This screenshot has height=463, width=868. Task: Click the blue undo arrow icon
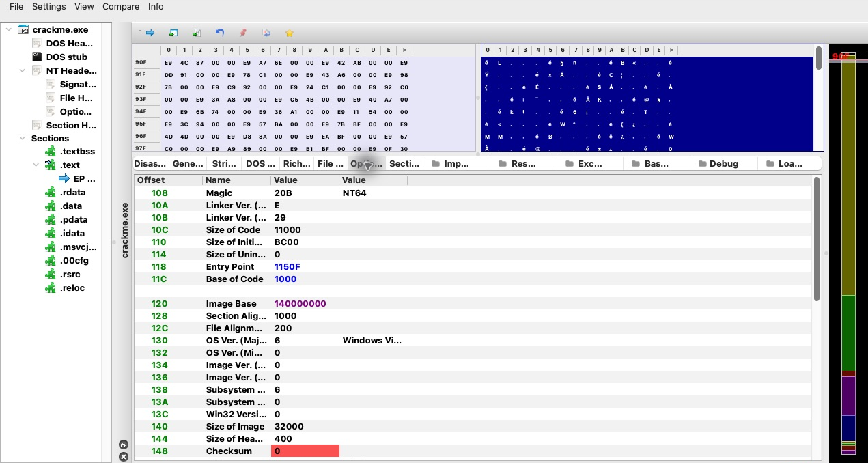(219, 33)
